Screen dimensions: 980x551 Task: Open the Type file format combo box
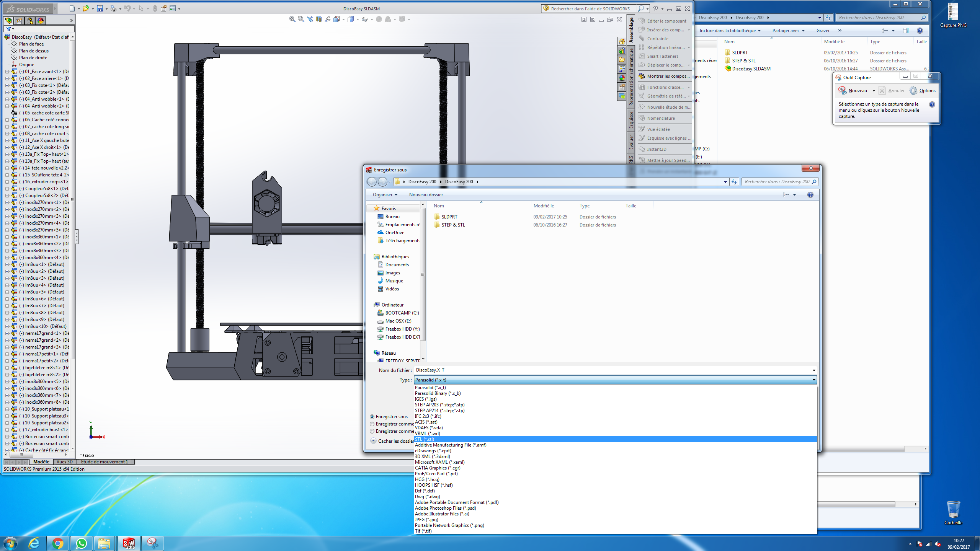click(x=615, y=380)
